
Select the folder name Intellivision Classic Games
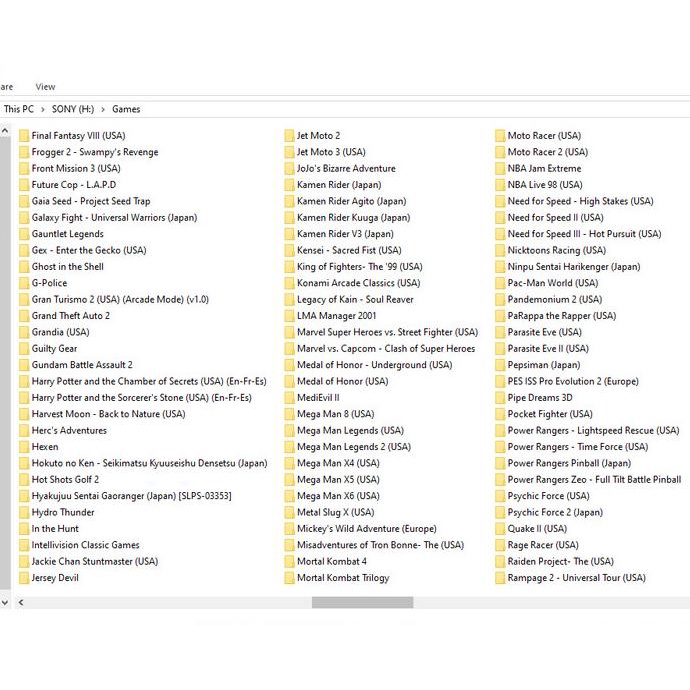[x=85, y=545]
